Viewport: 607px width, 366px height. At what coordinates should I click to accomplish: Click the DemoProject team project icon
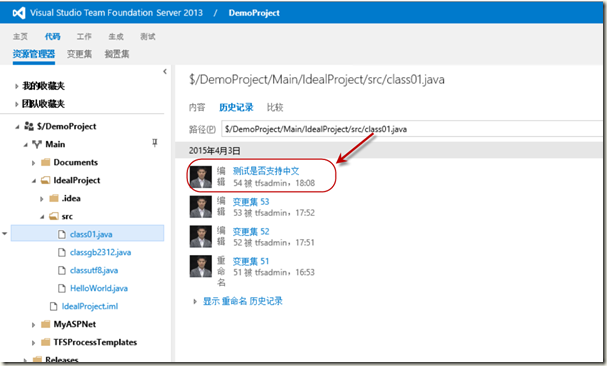click(x=29, y=126)
